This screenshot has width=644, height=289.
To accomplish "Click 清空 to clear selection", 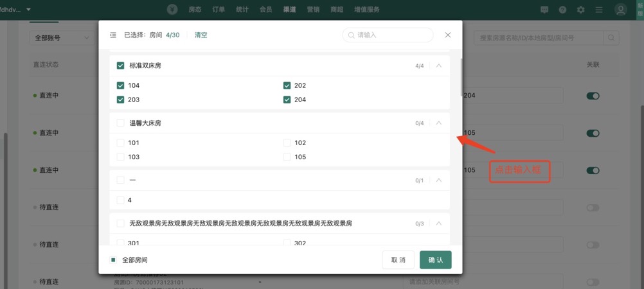I will [x=201, y=35].
